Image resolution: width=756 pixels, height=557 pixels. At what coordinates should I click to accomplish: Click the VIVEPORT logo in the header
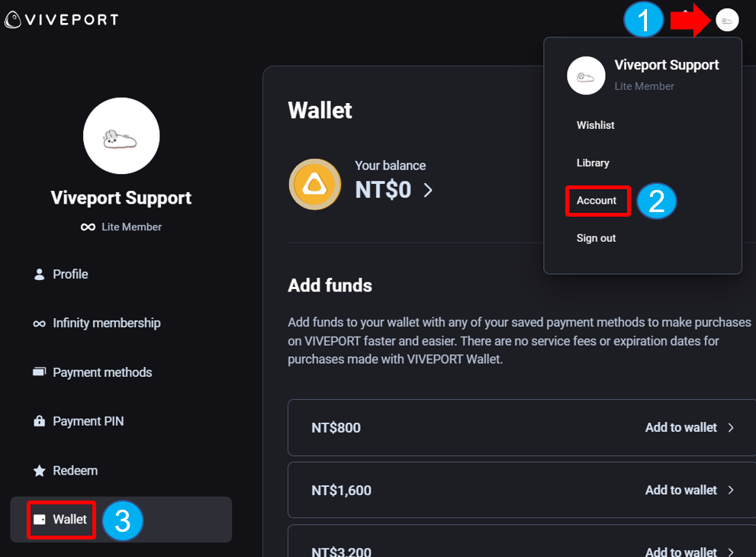click(62, 20)
